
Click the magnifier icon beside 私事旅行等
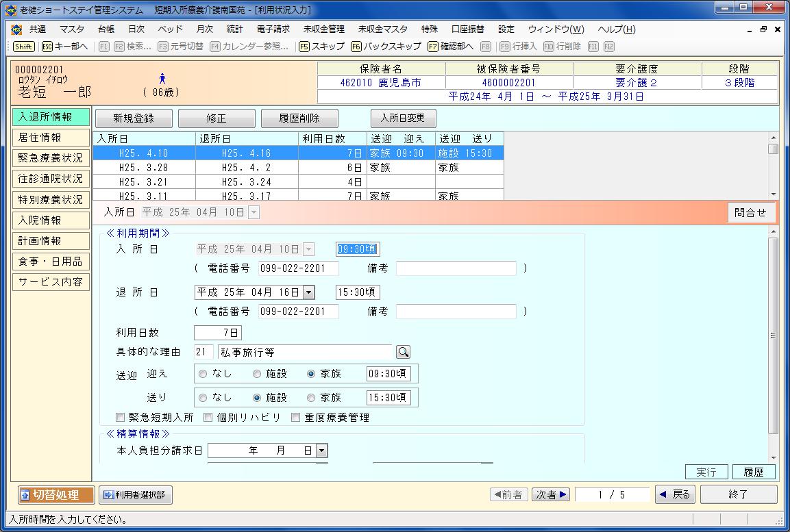[404, 352]
